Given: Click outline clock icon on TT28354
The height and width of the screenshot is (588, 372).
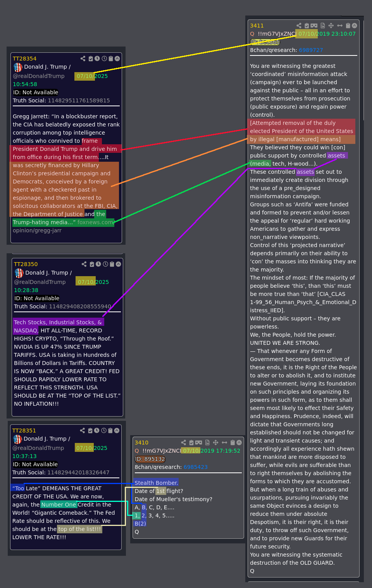Looking at the screenshot, I should coord(104,59).
